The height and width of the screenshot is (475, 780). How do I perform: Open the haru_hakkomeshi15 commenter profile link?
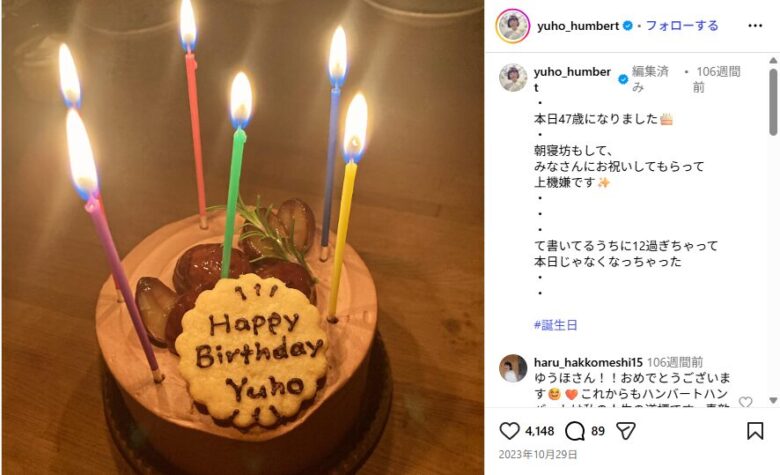[x=588, y=362]
